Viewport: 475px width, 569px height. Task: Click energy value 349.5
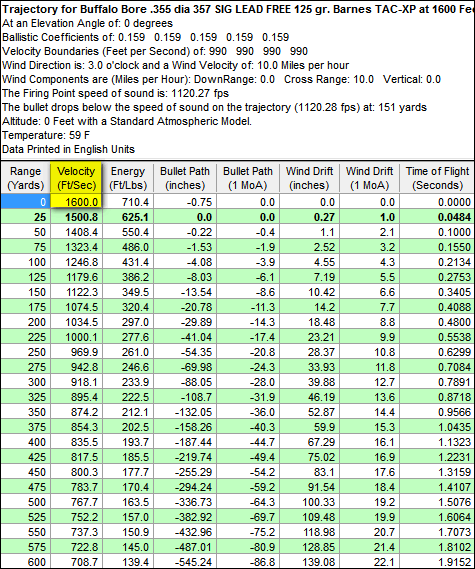[128, 292]
